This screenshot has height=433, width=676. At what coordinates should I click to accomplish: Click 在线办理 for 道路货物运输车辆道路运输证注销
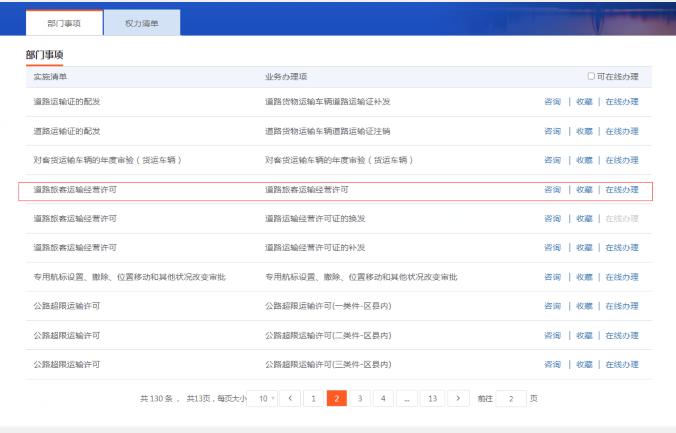click(x=622, y=131)
